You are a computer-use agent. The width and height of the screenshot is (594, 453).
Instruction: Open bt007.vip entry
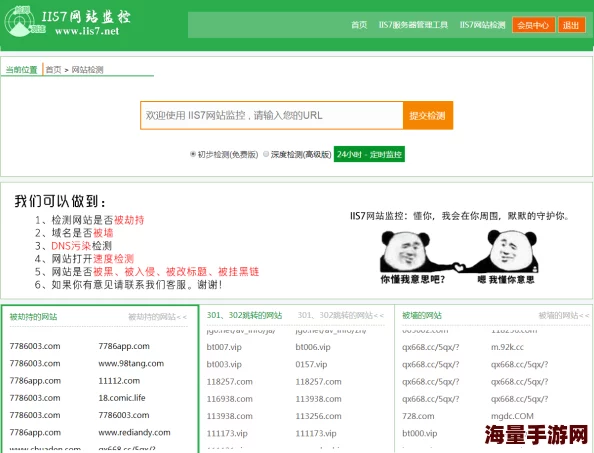224,347
